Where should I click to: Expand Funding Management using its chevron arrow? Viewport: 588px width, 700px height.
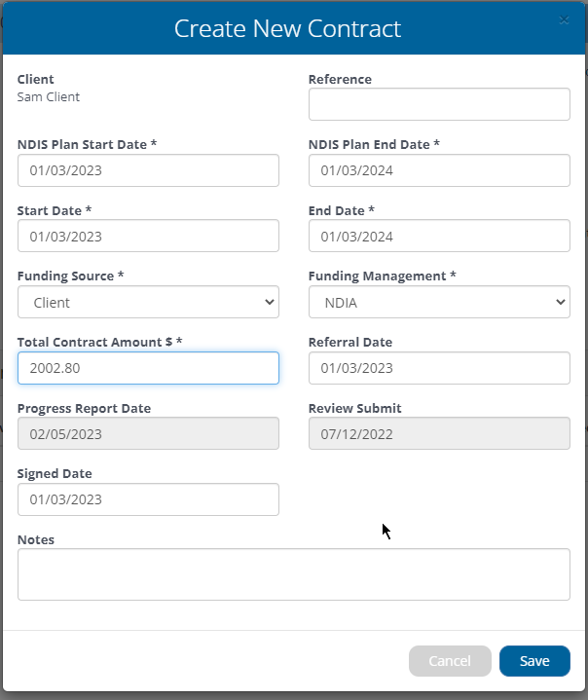pos(561,302)
